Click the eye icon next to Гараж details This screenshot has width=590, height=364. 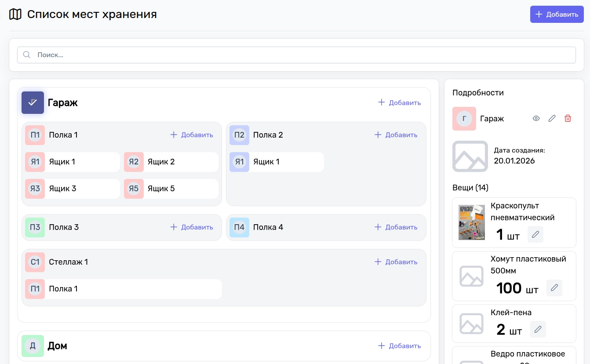coord(536,118)
